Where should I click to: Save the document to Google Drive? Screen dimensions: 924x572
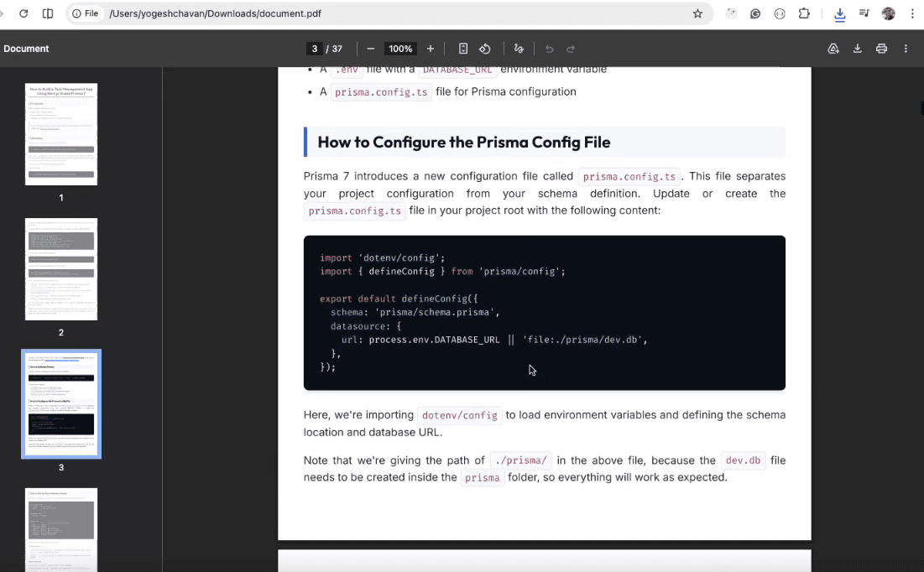(833, 49)
